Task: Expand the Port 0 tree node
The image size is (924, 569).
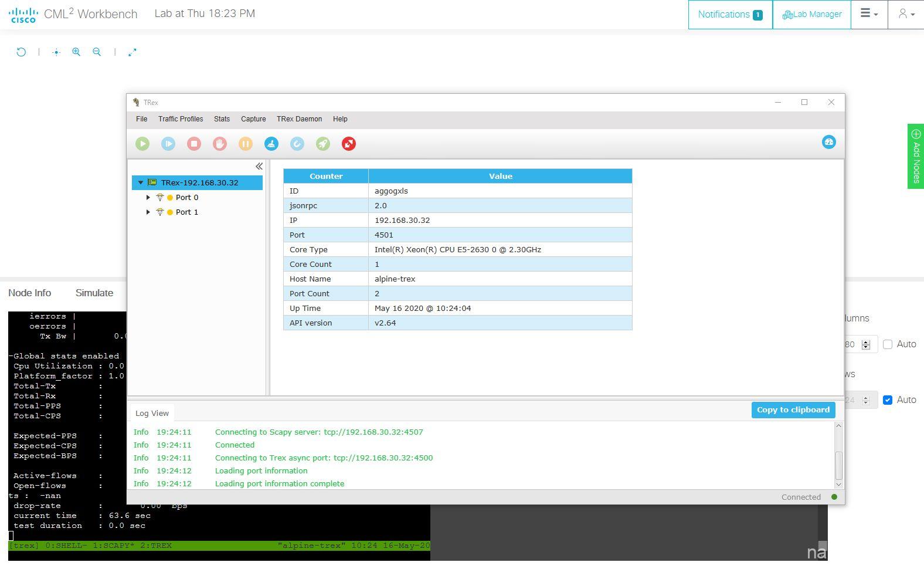Action: point(148,197)
